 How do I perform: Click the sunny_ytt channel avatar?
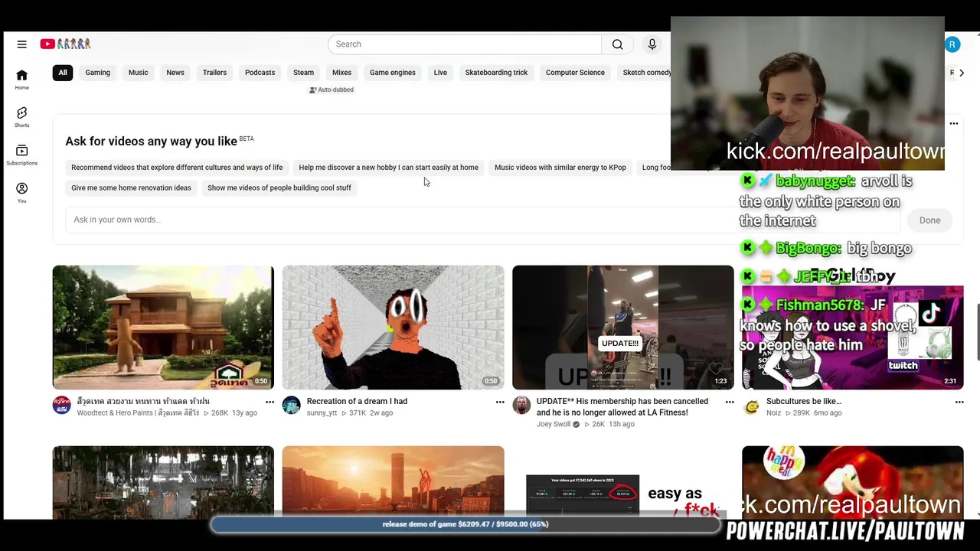pos(292,405)
